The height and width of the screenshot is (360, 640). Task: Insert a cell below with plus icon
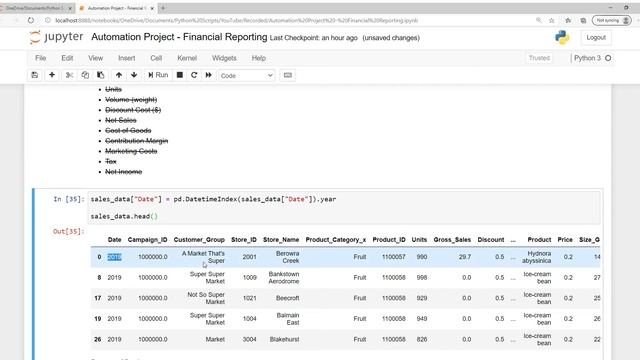click(x=52, y=75)
